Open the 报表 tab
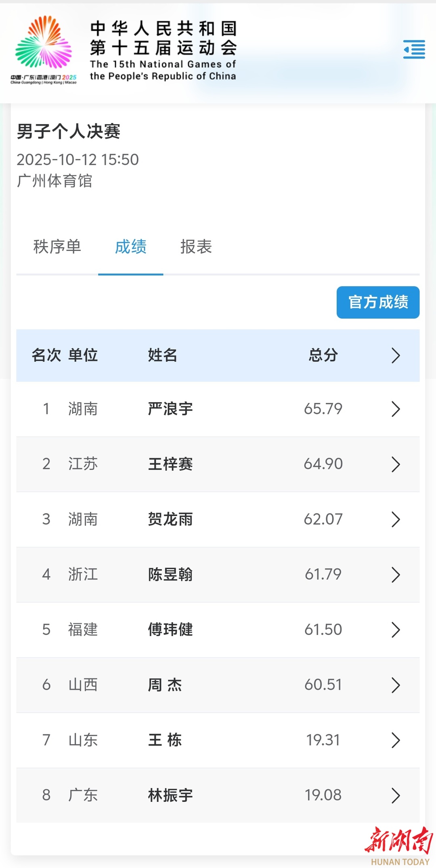Screen dimensions: 436x868 pyautogui.click(x=196, y=246)
